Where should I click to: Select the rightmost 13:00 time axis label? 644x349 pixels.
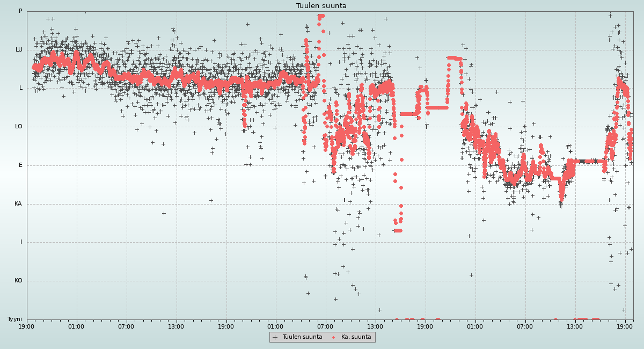(575, 326)
